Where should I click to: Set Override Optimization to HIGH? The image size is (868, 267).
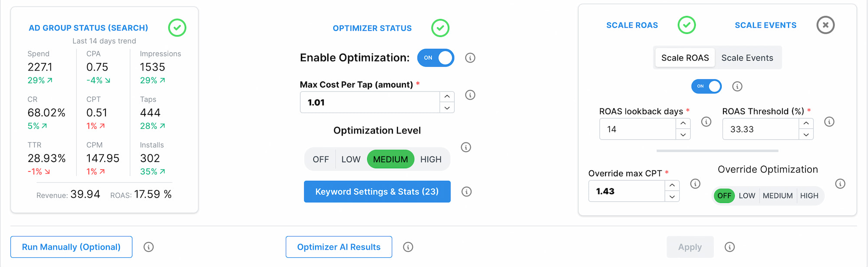pyautogui.click(x=809, y=195)
